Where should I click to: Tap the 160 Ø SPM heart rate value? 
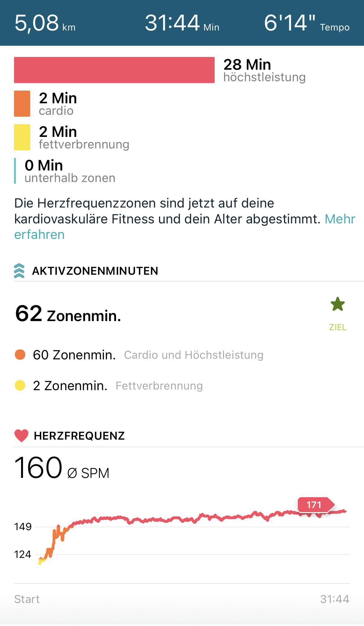coord(62,468)
